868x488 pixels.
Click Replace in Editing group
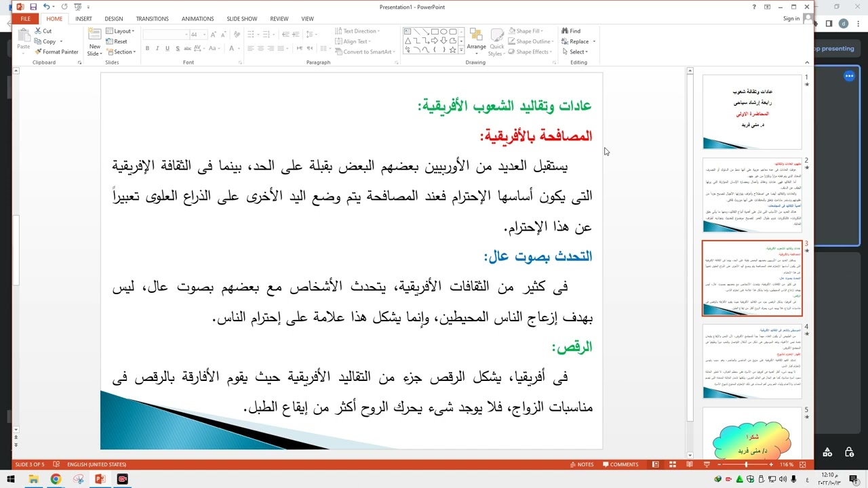tap(578, 41)
